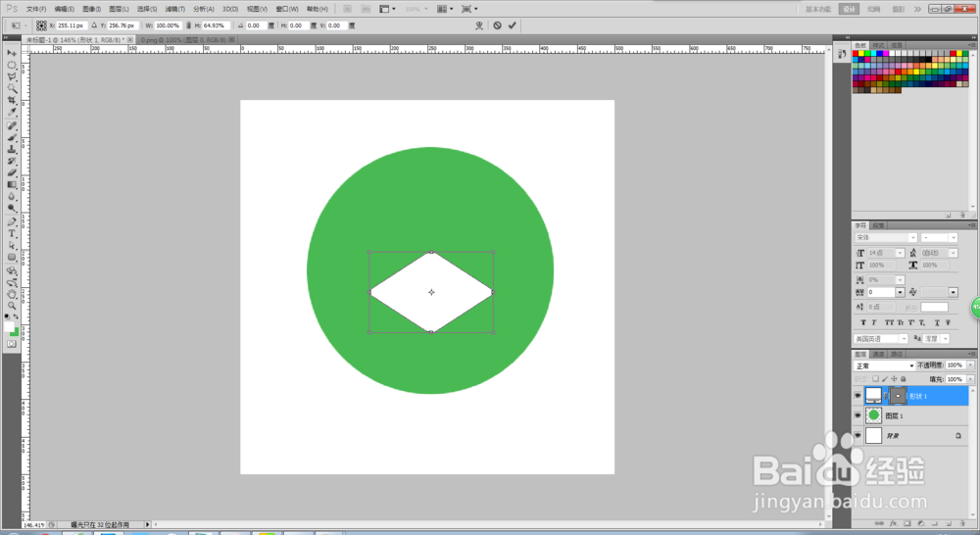Hide the 图层 1 layer
Screen dimensions: 980x535
(x=857, y=415)
